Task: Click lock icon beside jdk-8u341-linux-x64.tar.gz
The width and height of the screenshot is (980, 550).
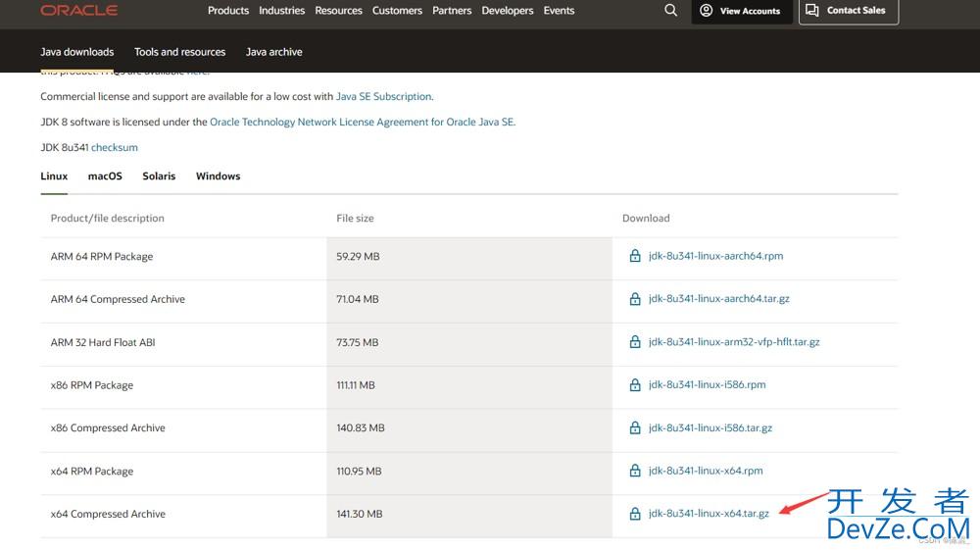Action: (x=635, y=514)
